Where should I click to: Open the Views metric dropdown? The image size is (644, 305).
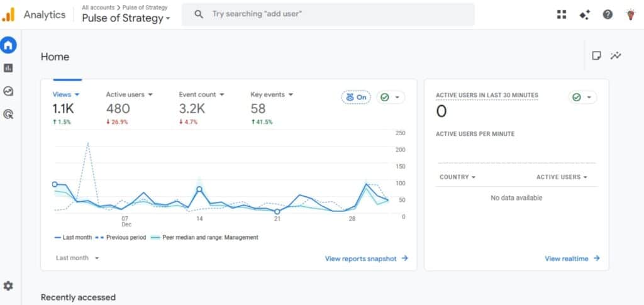65,94
